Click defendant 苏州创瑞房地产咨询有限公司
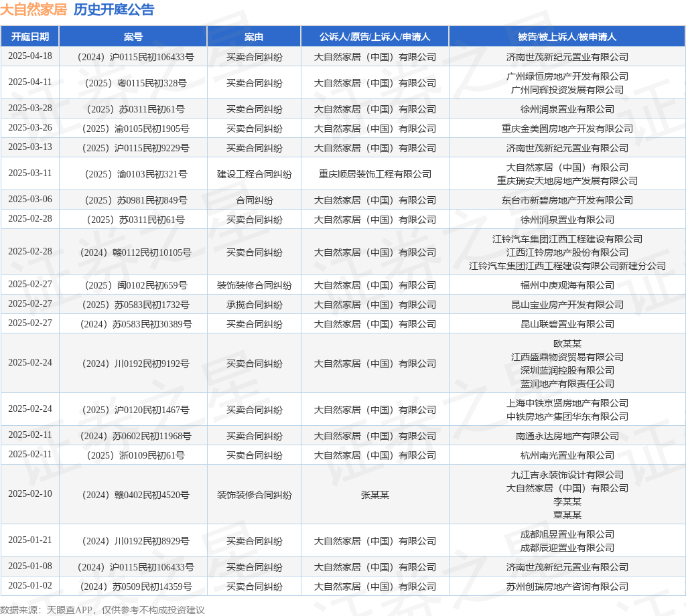The width and height of the screenshot is (686, 616). coord(567,587)
